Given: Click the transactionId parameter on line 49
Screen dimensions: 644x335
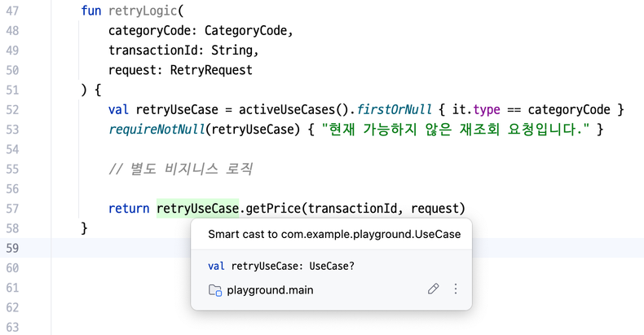Looking at the screenshot, I should [x=152, y=51].
